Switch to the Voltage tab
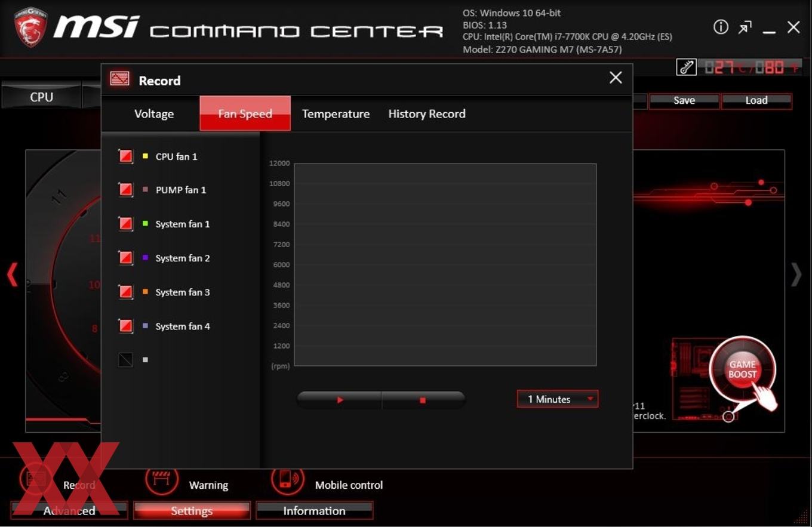Viewport: 812px width, 527px height. pos(154,113)
